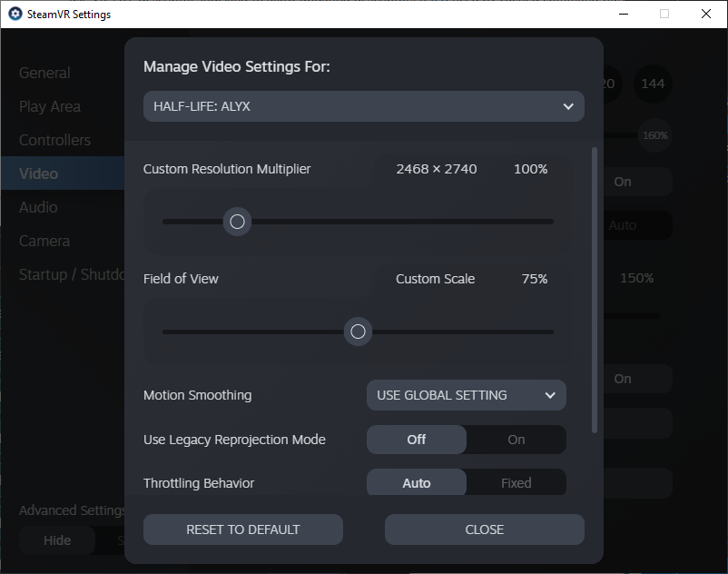728x574 pixels.
Task: Click the 75% field of view value
Action: pyautogui.click(x=535, y=279)
